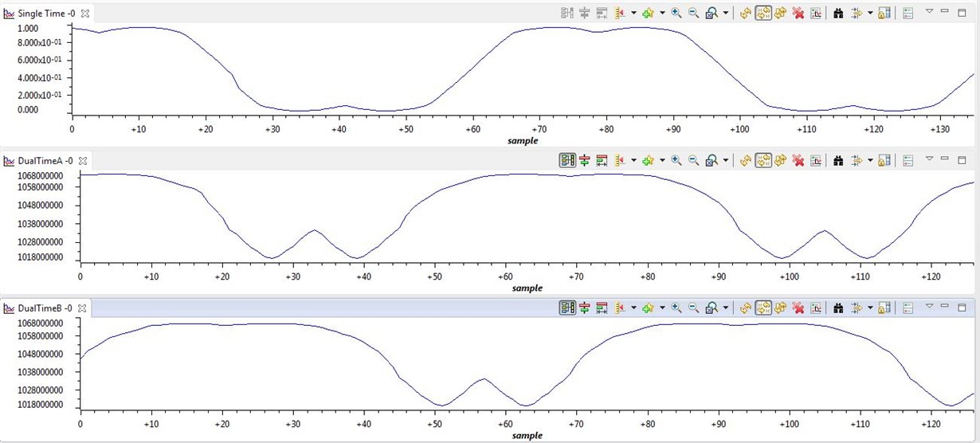The image size is (980, 443).
Task: Zoom out on the Single Time graph
Action: (693, 13)
